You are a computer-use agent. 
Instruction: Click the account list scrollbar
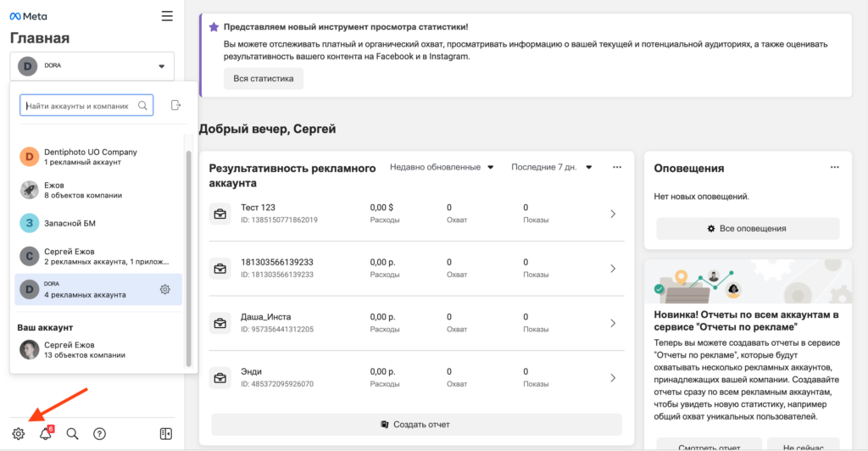189,254
